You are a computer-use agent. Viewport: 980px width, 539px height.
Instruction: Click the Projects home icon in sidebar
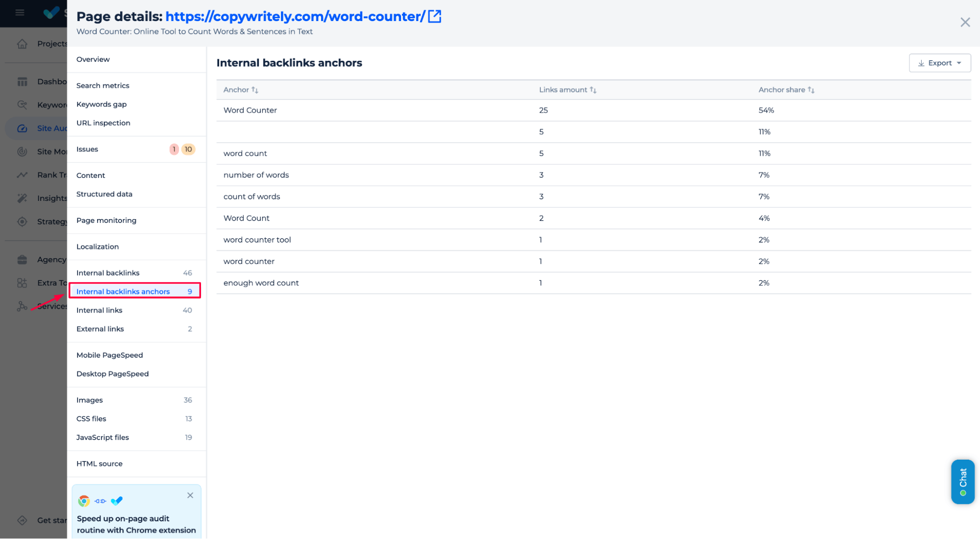tap(22, 44)
